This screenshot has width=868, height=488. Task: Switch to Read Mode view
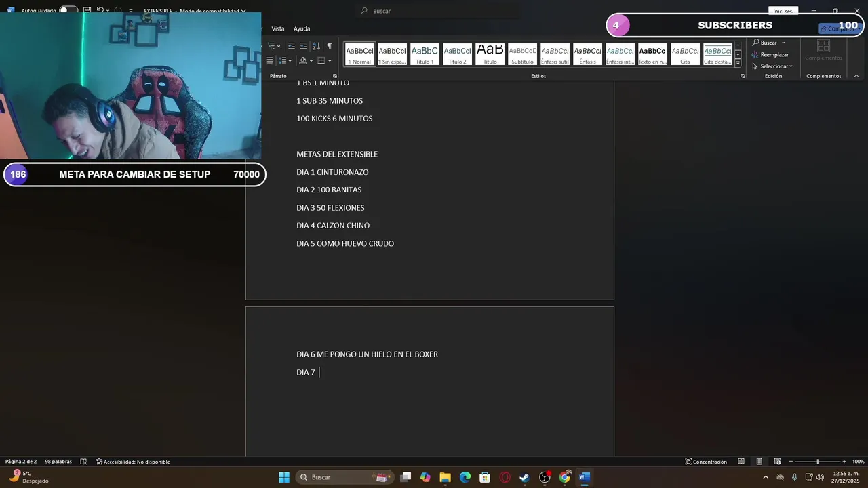coord(741,462)
